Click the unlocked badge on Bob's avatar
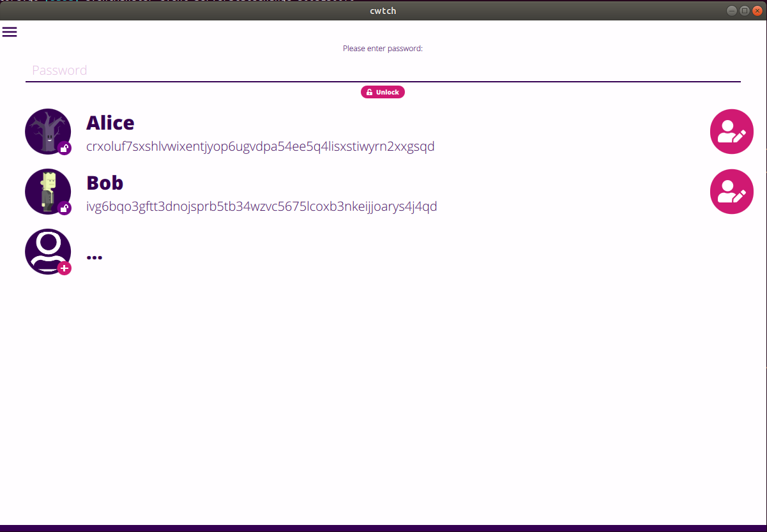Image resolution: width=767 pixels, height=532 pixels. (x=65, y=208)
